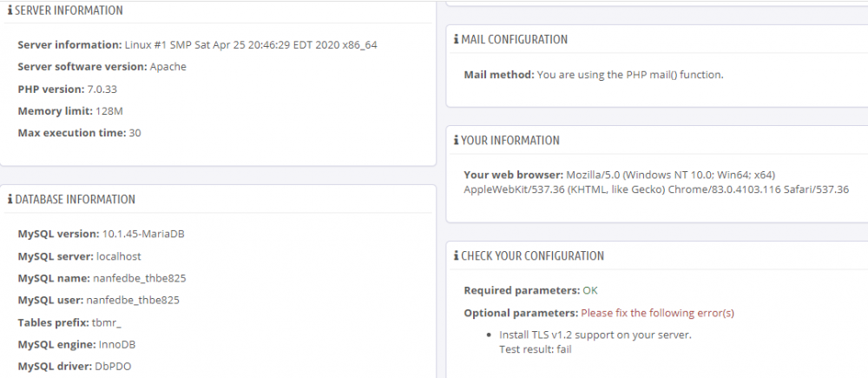The width and height of the screenshot is (868, 378).
Task: Click the 'Install TLS v1.2 support' bullet item
Action: 595,335
